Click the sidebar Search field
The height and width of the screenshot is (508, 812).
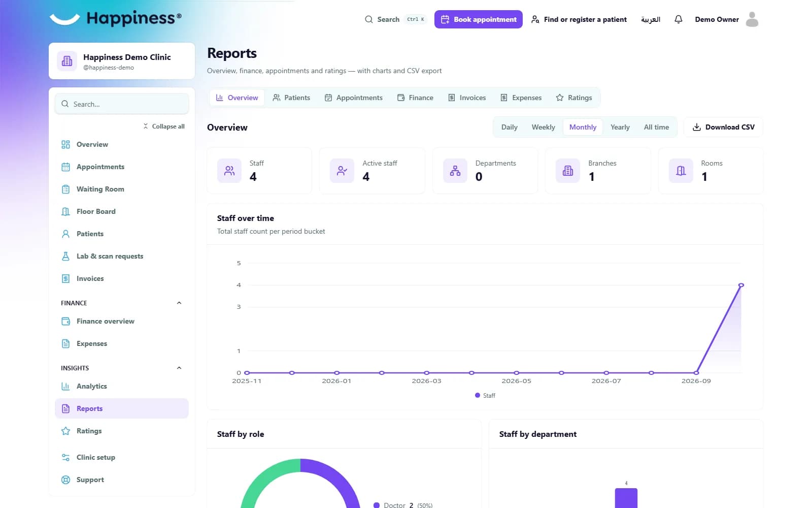click(122, 104)
